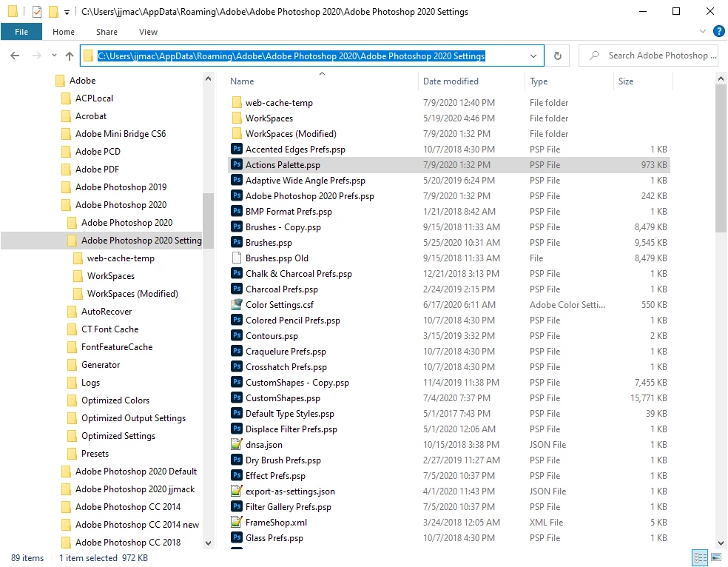
Task: Click the Color Settings.csf file icon
Action: click(237, 304)
